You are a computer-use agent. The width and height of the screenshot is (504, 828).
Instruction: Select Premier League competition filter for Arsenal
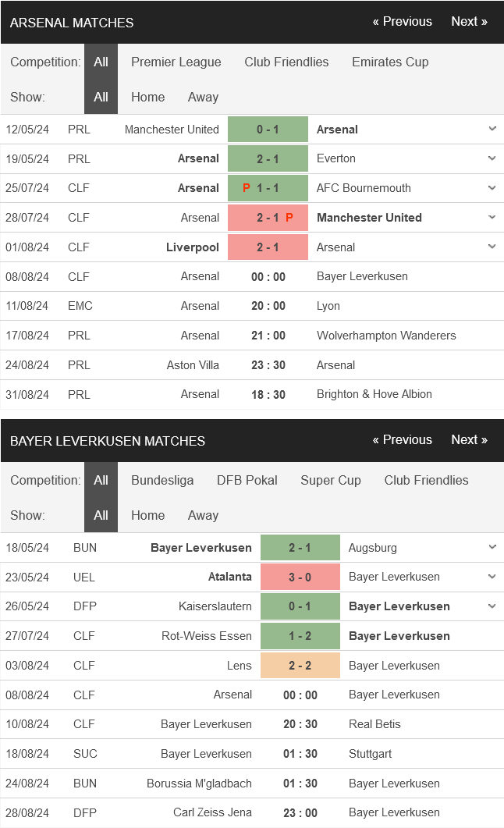176,62
